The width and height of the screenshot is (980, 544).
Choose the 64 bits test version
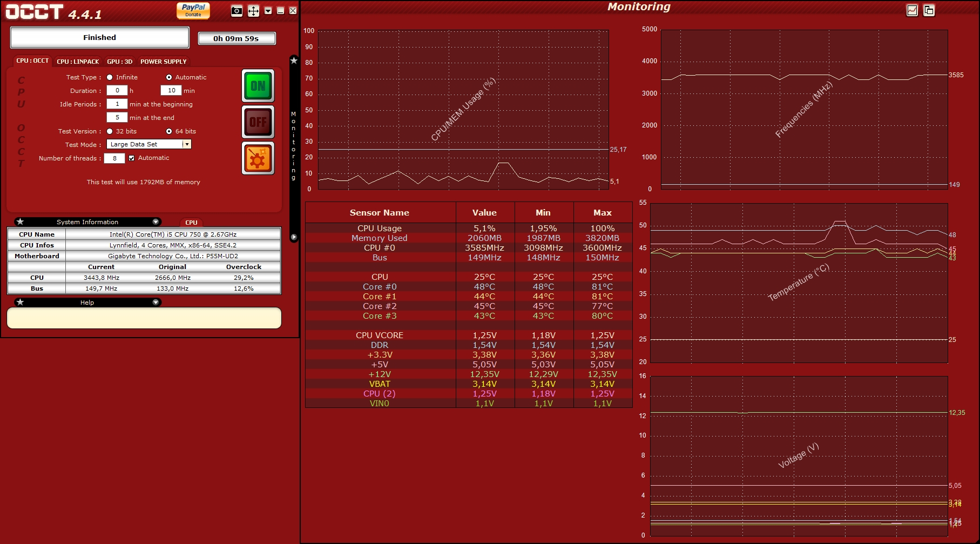(169, 131)
